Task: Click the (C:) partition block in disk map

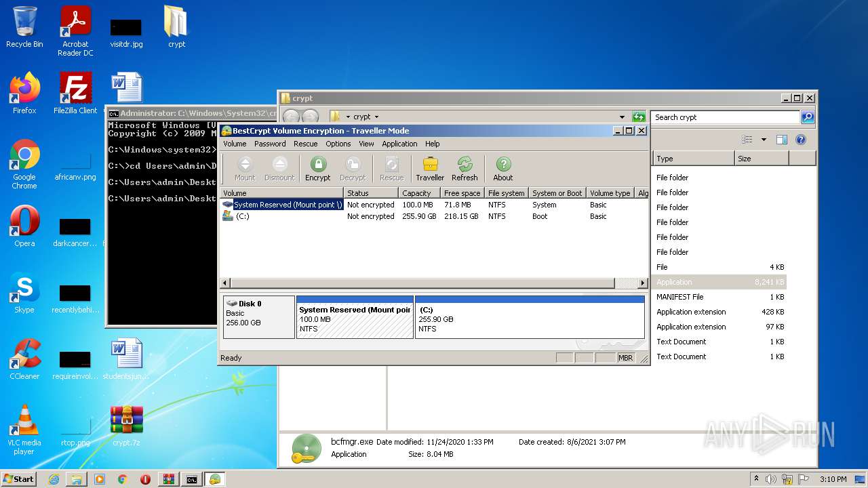Action: coord(530,317)
